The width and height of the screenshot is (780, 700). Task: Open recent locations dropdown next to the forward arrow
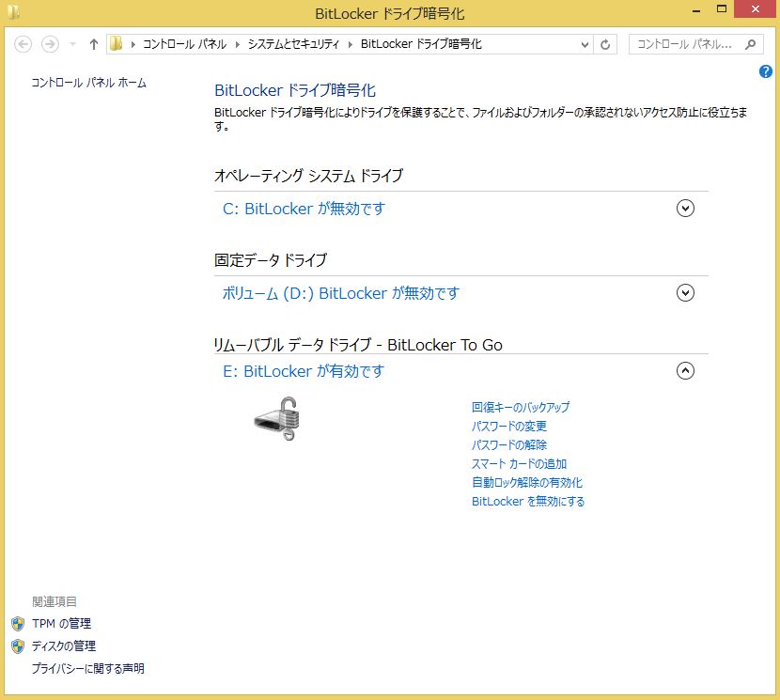coord(72,44)
